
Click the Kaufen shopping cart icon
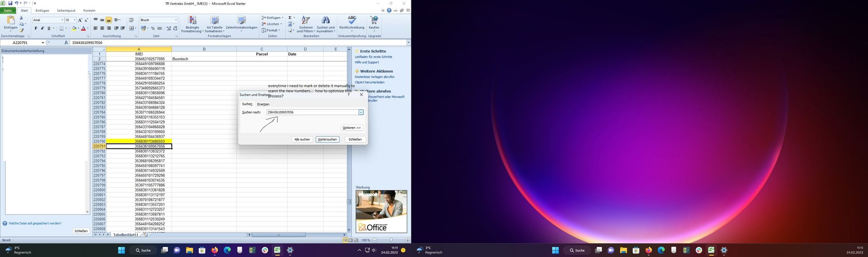pyautogui.click(x=374, y=21)
